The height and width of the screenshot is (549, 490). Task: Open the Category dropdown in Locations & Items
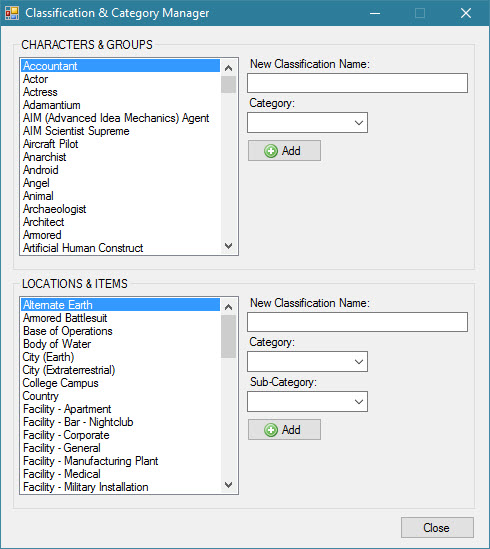click(307, 362)
